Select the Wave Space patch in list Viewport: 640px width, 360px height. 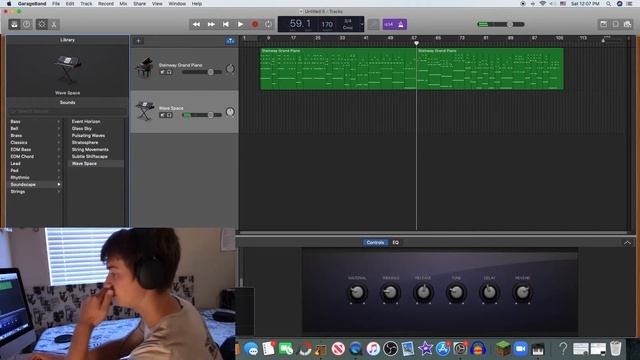pyautogui.click(x=96, y=163)
